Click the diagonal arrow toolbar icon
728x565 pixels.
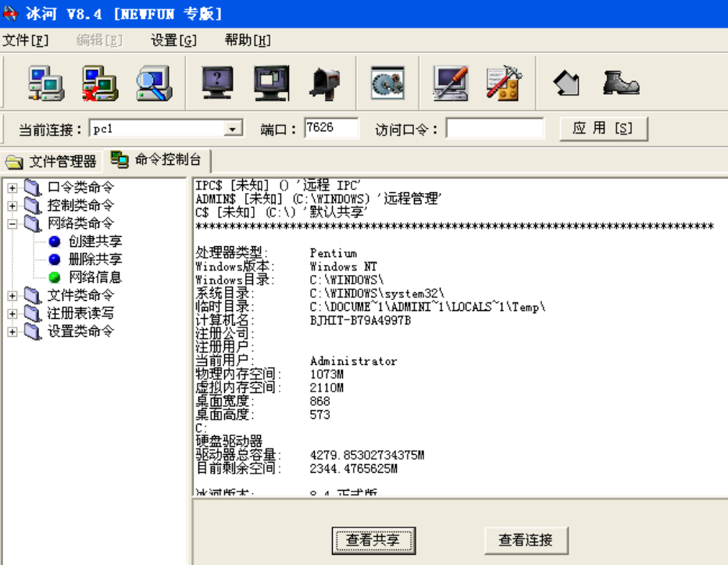[x=567, y=84]
